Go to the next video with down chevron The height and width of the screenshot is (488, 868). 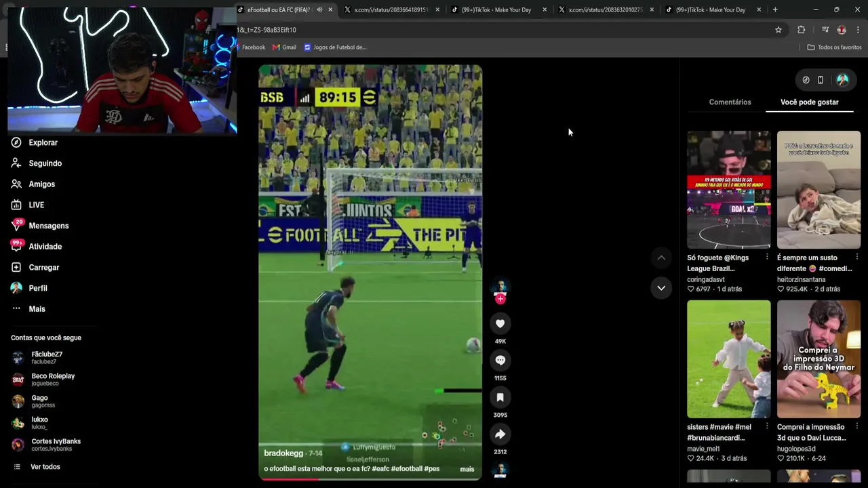click(x=661, y=288)
